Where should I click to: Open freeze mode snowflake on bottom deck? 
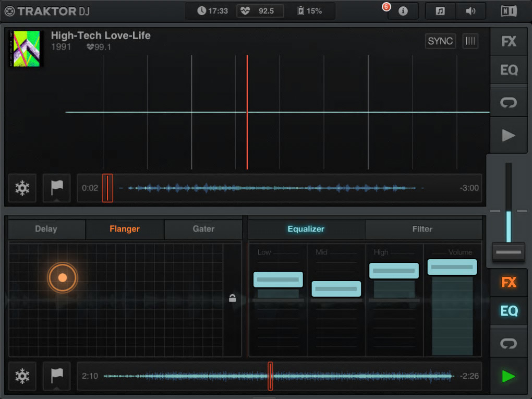tap(22, 376)
